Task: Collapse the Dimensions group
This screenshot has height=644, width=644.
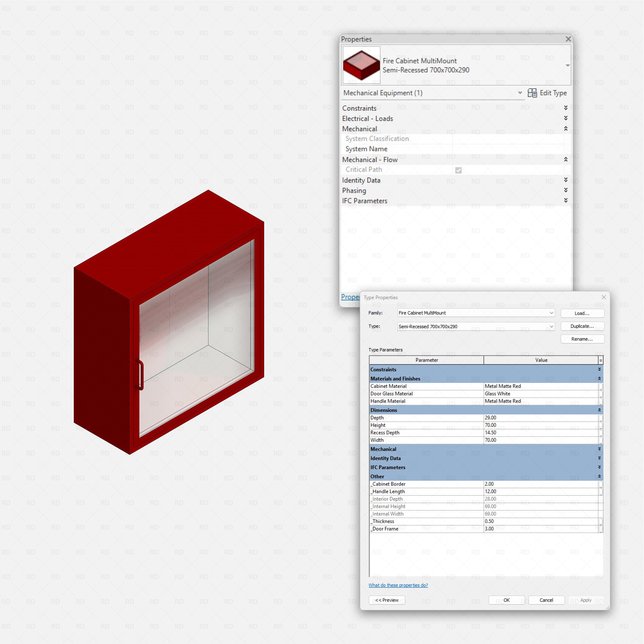Action: pyautogui.click(x=599, y=410)
